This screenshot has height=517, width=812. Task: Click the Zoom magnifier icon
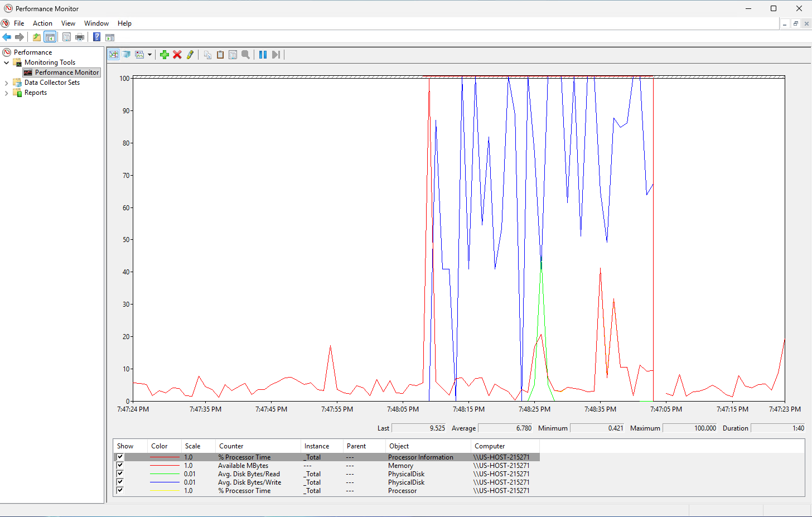[x=245, y=55]
